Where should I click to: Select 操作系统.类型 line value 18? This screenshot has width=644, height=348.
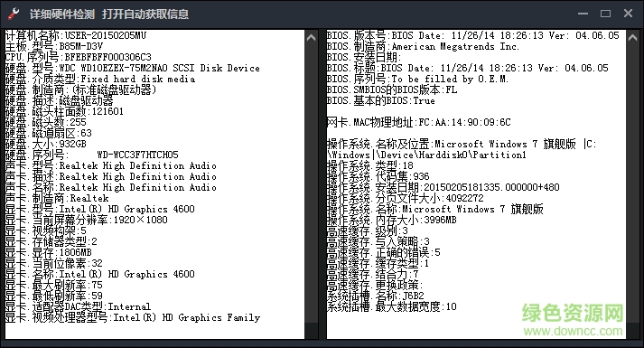click(370, 165)
